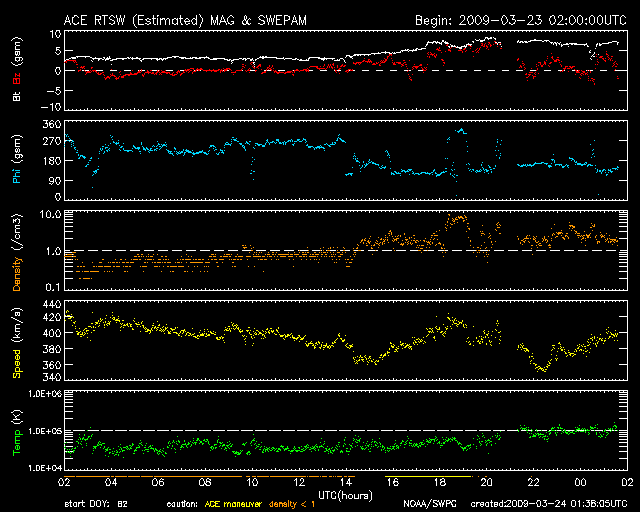The height and width of the screenshot is (512, 640).
Task: Click the "NOAA/SWPC" credit text
Action: click(430, 504)
